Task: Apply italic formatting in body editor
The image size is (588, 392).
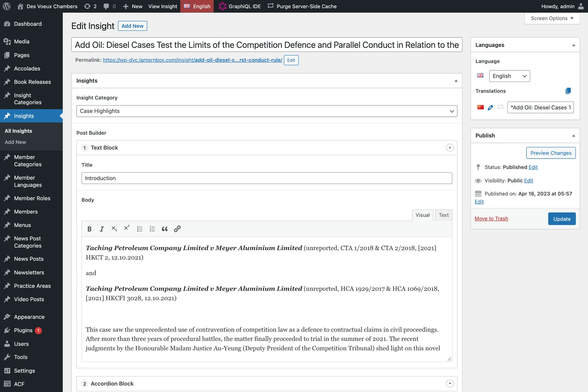Action: (x=102, y=229)
